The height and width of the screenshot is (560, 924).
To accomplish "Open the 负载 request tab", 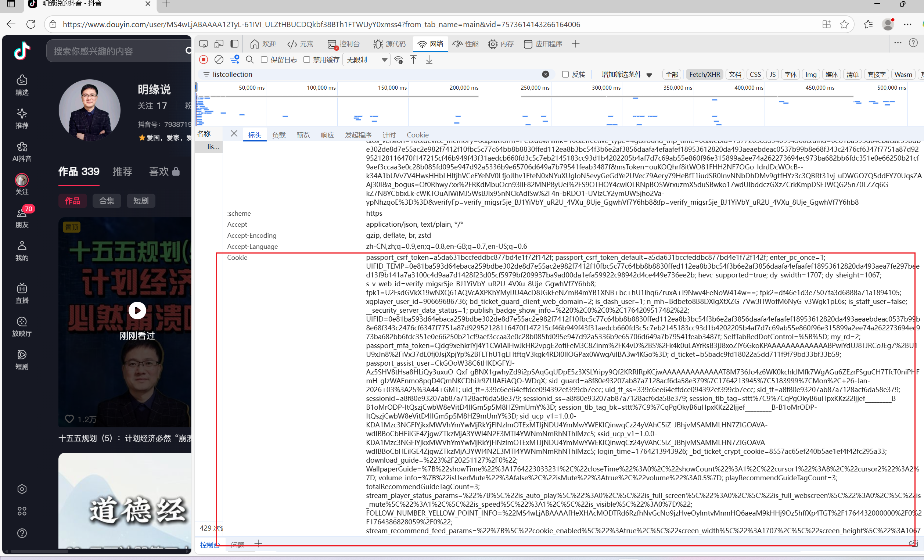I will [278, 134].
